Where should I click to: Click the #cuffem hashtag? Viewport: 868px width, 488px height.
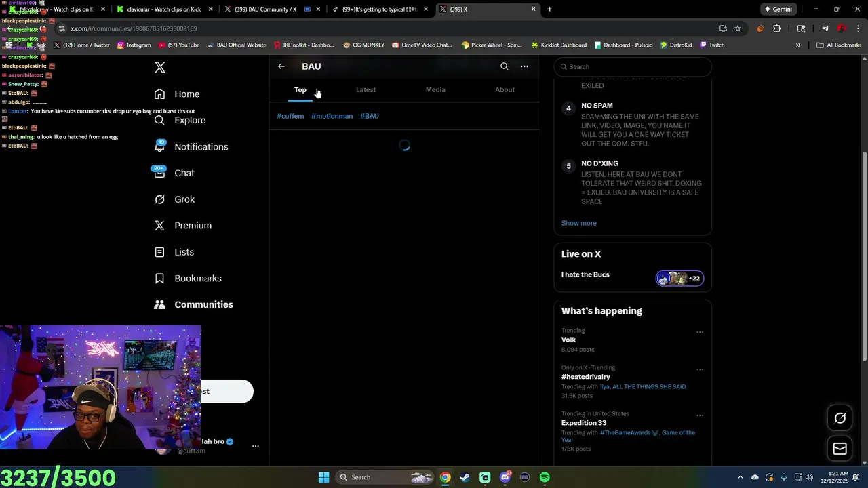coord(290,116)
